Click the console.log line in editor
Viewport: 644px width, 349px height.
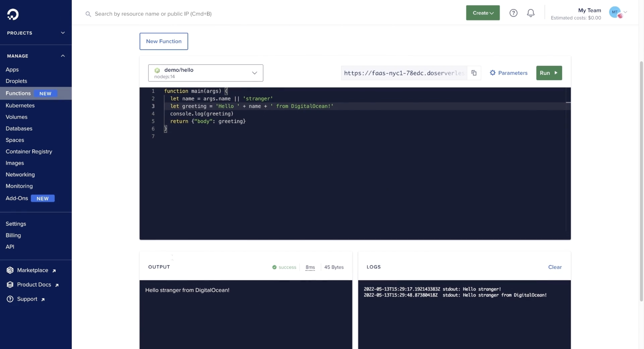tap(201, 114)
